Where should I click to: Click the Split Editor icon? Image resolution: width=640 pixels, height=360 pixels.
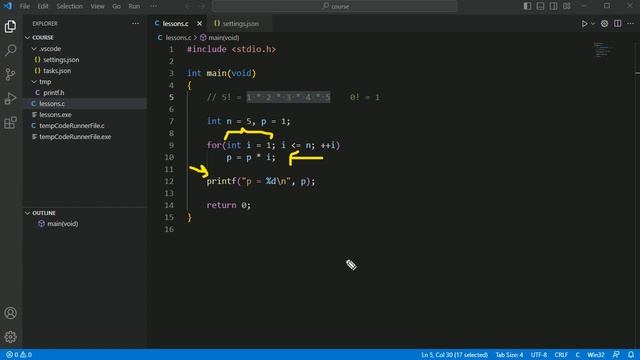[618, 24]
